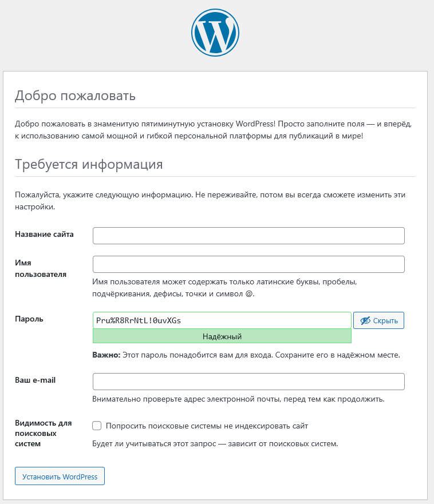Click the 'Добро пожаловать' heading
This screenshot has height=504, width=434.
click(75, 96)
